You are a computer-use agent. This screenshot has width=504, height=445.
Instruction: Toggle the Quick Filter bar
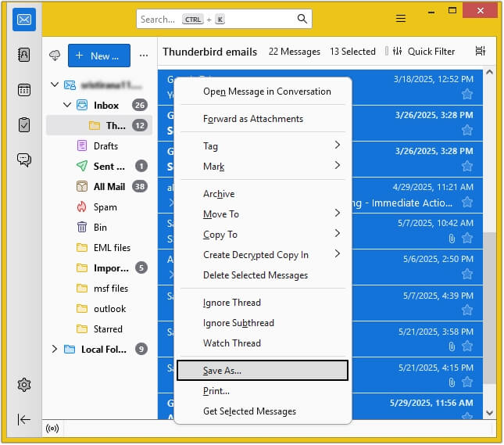click(x=424, y=52)
